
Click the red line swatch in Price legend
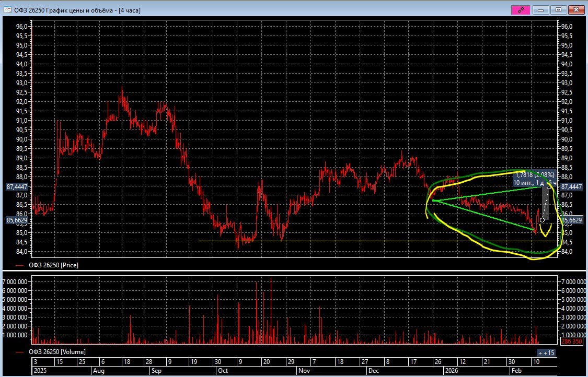20,265
